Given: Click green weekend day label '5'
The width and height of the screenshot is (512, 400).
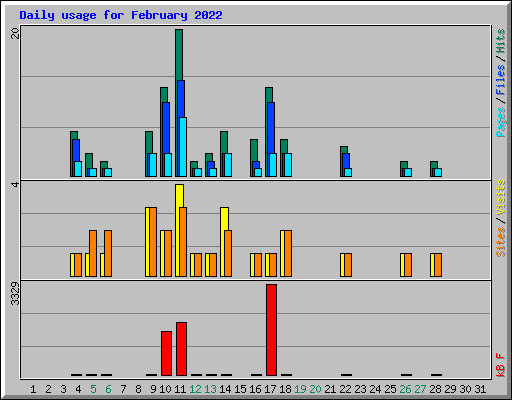Looking at the screenshot, I should [93, 389].
